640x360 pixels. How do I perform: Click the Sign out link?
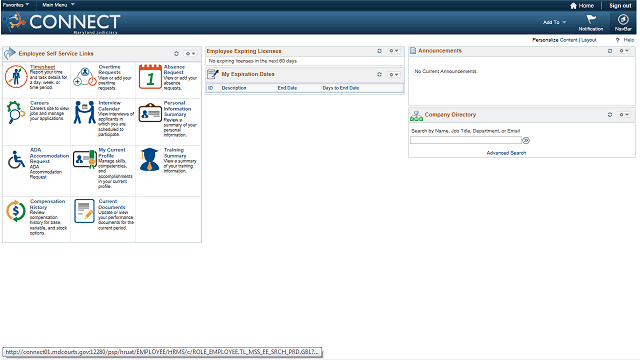coord(620,5)
